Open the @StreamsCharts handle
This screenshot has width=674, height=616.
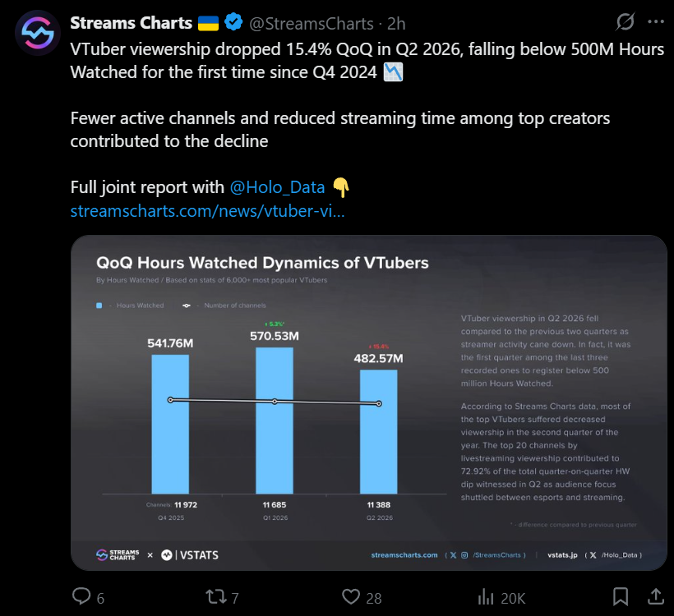312,24
